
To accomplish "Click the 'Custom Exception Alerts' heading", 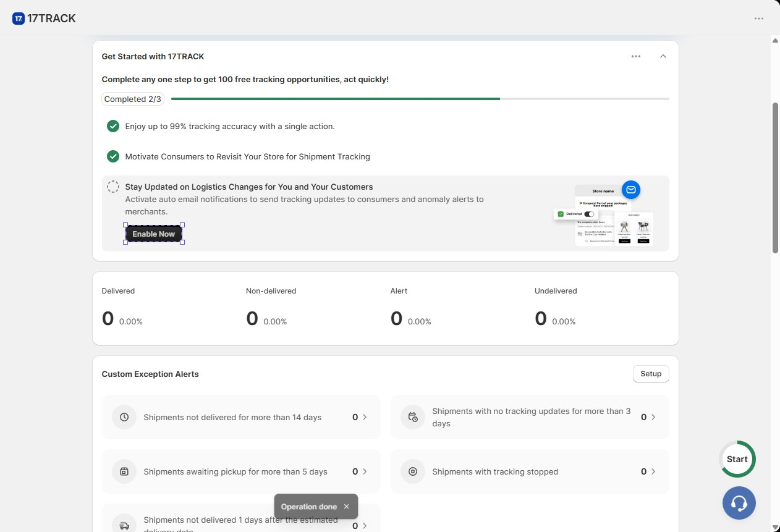I will tap(150, 374).
